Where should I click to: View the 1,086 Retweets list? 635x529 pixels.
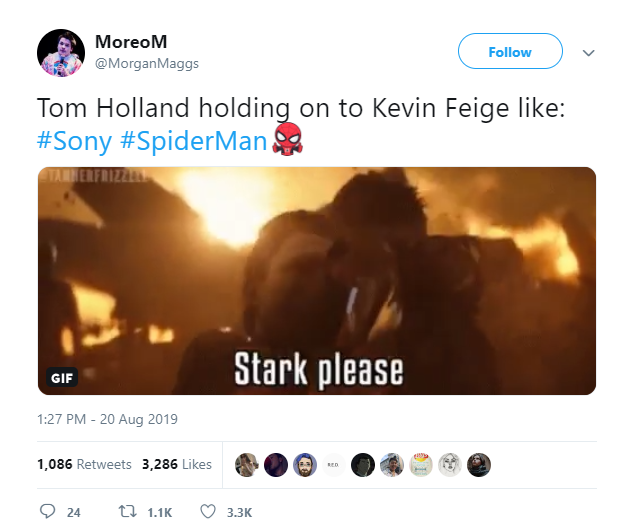click(84, 464)
